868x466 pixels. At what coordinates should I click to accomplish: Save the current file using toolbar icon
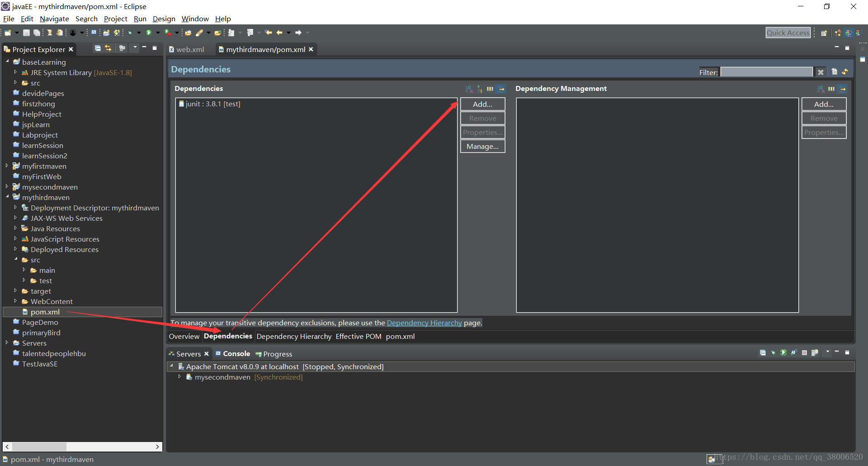point(26,32)
